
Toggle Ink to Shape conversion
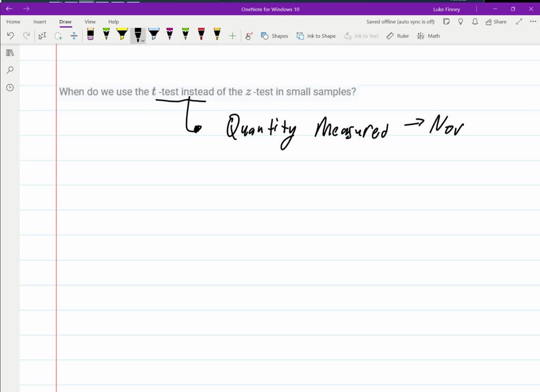(316, 36)
